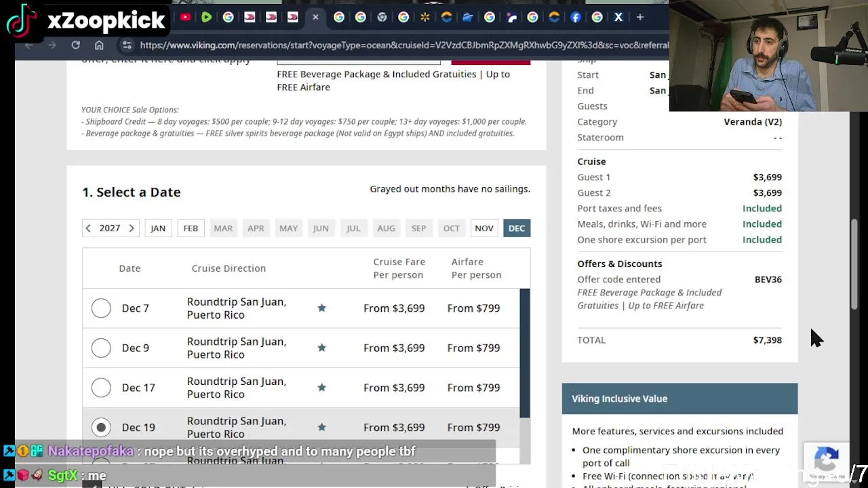The image size is (868, 488).
Task: Choose the Dec 17 sailing radio button
Action: pyautogui.click(x=101, y=388)
